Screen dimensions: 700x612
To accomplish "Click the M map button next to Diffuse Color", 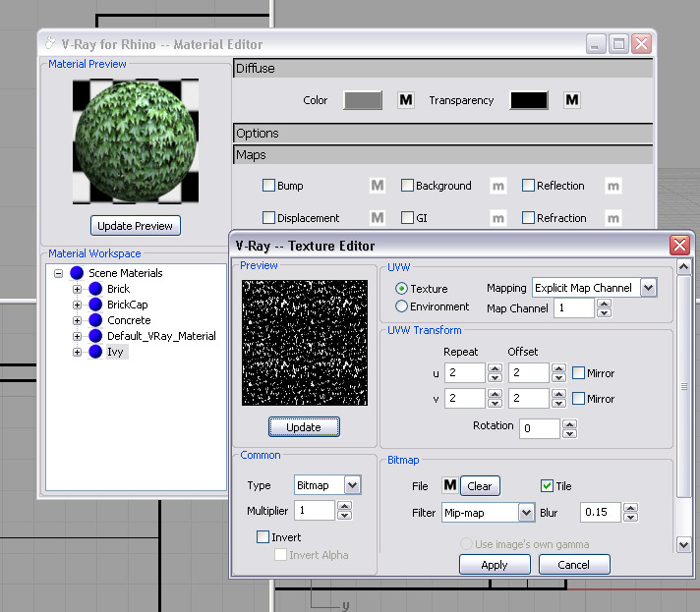I will [405, 100].
